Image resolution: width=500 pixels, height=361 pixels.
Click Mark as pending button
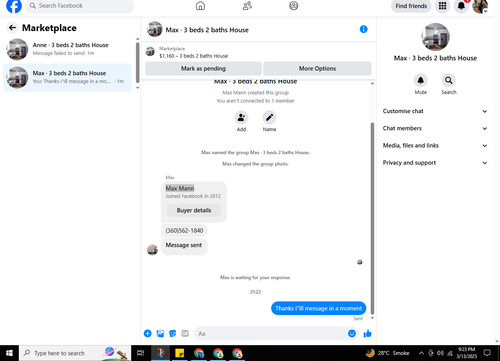click(203, 68)
